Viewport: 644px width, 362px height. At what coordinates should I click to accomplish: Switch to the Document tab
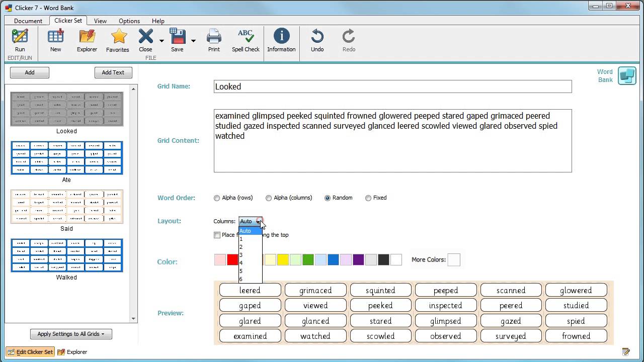click(x=28, y=21)
